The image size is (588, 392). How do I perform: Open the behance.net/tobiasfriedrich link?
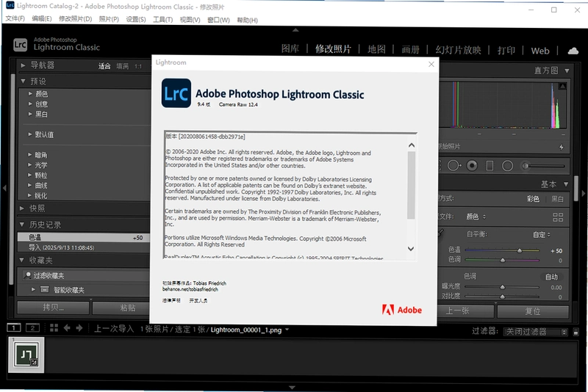pyautogui.click(x=190, y=289)
